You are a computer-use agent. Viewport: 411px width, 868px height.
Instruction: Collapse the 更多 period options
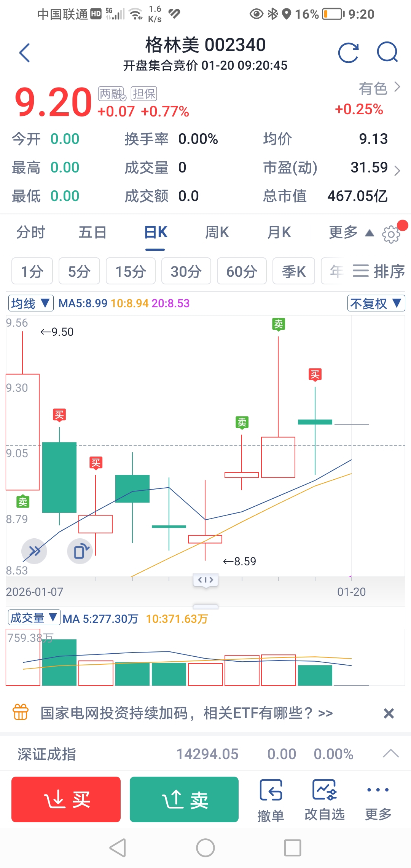point(351,233)
